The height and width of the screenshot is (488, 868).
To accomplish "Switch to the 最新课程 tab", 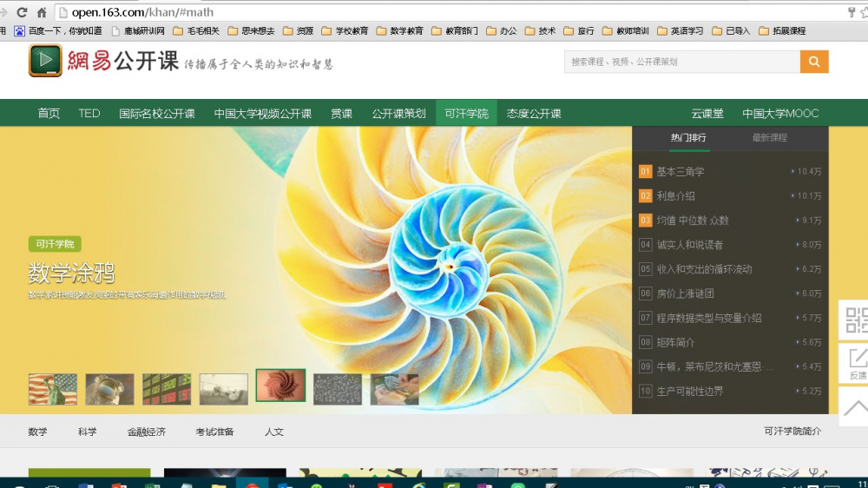I will [x=769, y=138].
